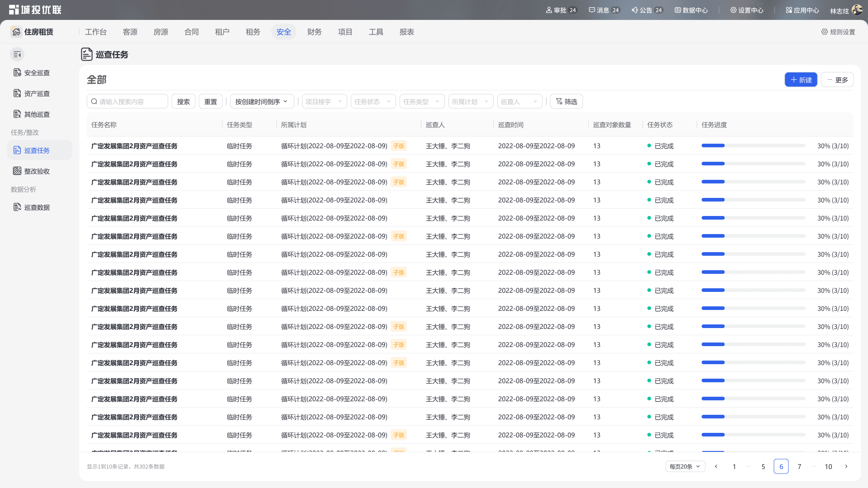Click the 全部 heading
This screenshot has width=868, height=488.
97,80
